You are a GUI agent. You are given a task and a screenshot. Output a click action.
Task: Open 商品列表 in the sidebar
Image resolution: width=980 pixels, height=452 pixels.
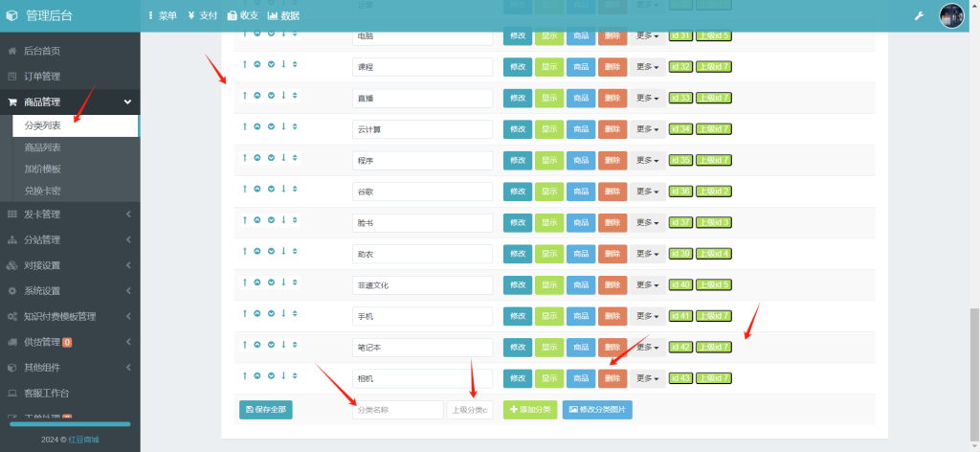click(43, 147)
